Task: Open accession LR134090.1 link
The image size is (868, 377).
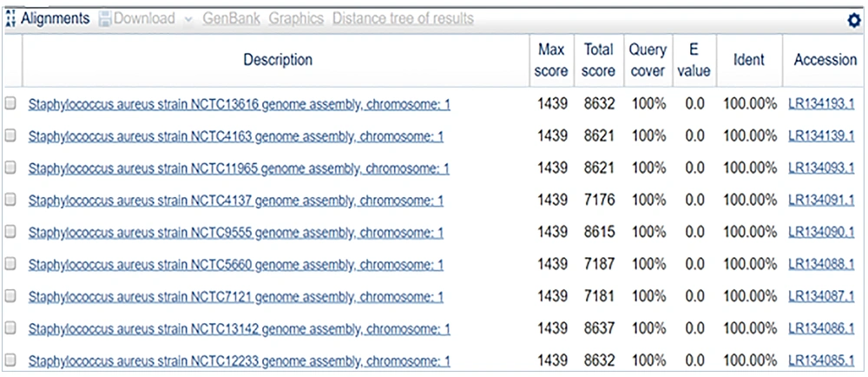Action: (821, 232)
